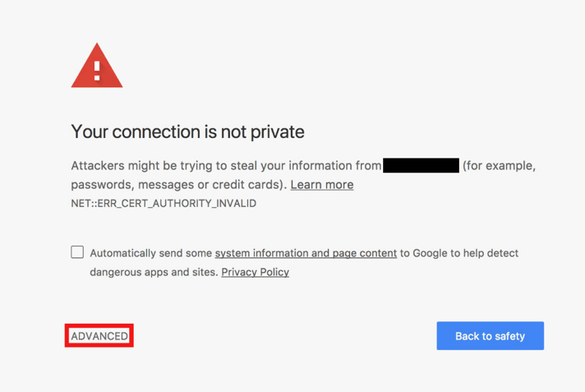Click the white exclamation mark inside the triangle
585x392 pixels.
[97, 71]
